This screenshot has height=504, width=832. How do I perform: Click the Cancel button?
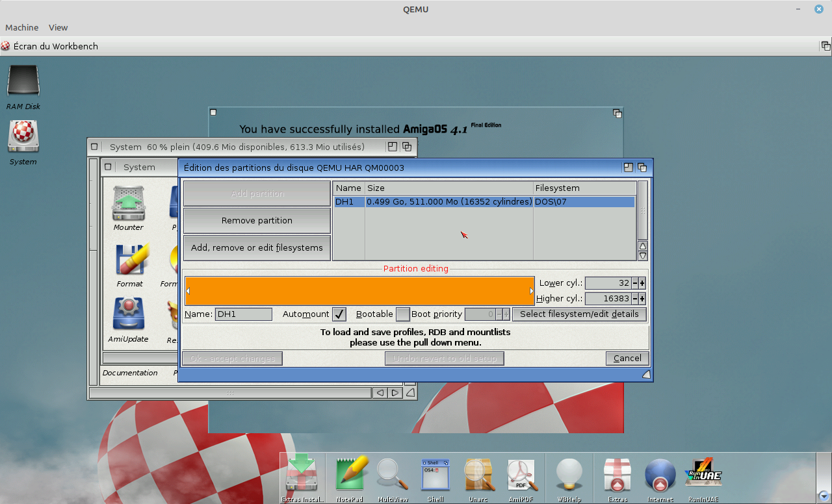tap(627, 359)
